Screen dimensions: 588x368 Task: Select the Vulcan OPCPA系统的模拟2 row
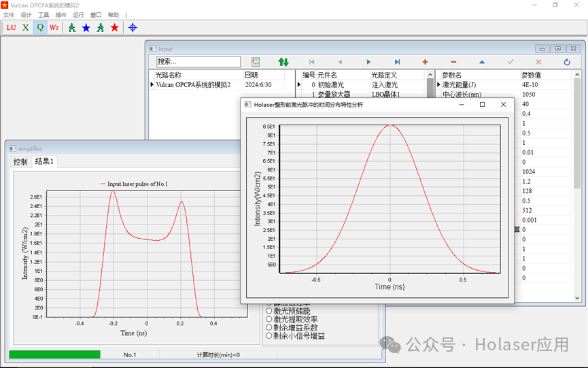point(193,85)
